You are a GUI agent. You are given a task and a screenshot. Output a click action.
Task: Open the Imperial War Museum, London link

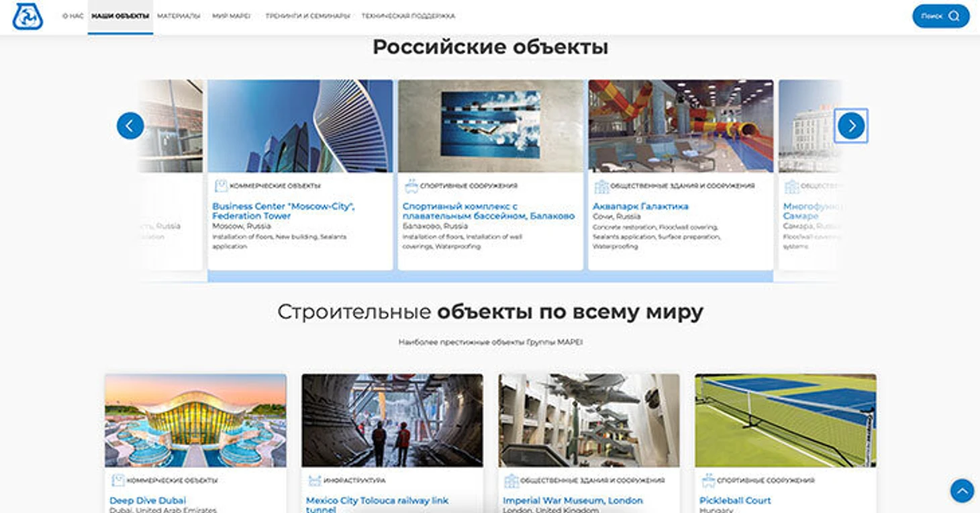573,500
